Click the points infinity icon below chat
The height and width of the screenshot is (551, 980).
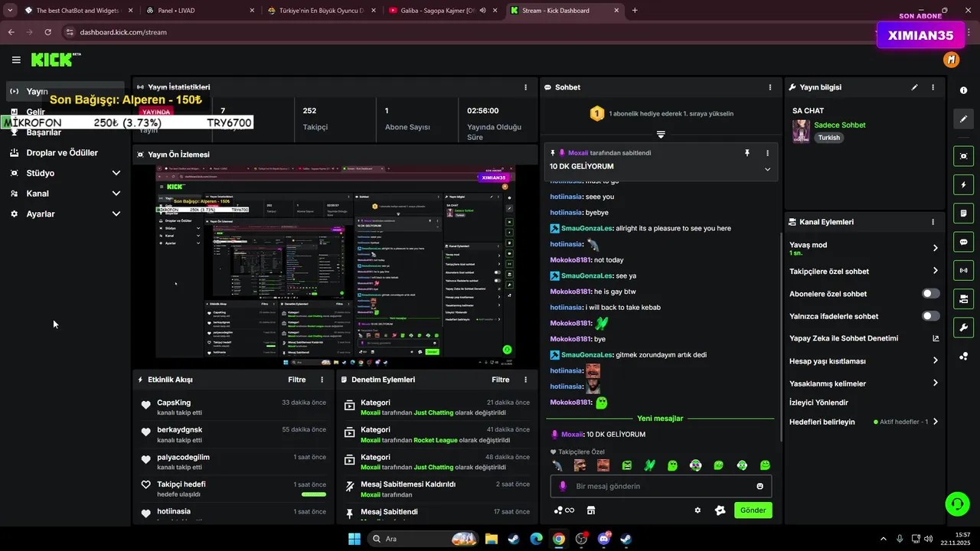(x=564, y=510)
